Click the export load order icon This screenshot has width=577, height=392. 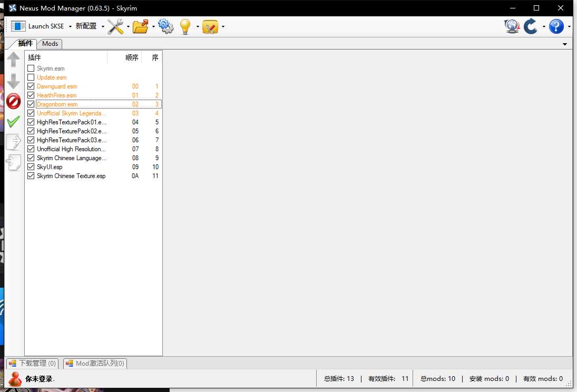pyautogui.click(x=14, y=142)
